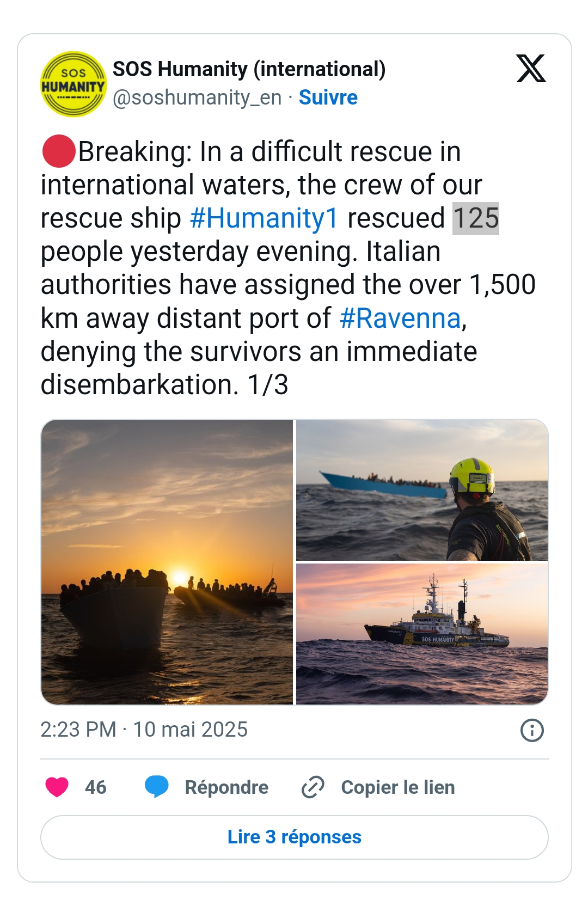Image resolution: width=588 pixels, height=906 pixels.
Task: Open the tweet info circle icon
Action: [532, 730]
